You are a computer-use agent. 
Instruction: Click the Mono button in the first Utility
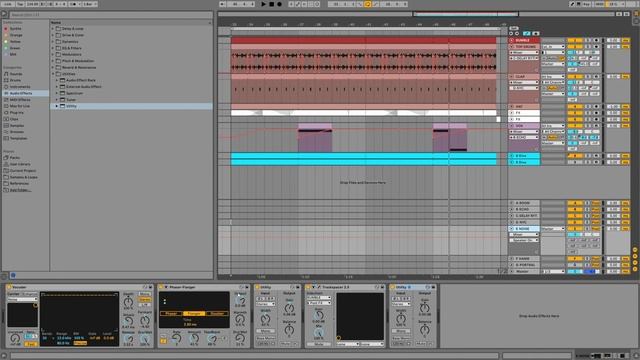click(265, 331)
